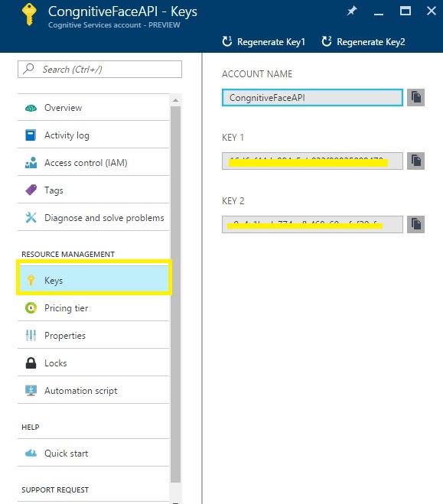Close the Keys blade
The height and width of the screenshot is (504, 443).
click(x=432, y=11)
